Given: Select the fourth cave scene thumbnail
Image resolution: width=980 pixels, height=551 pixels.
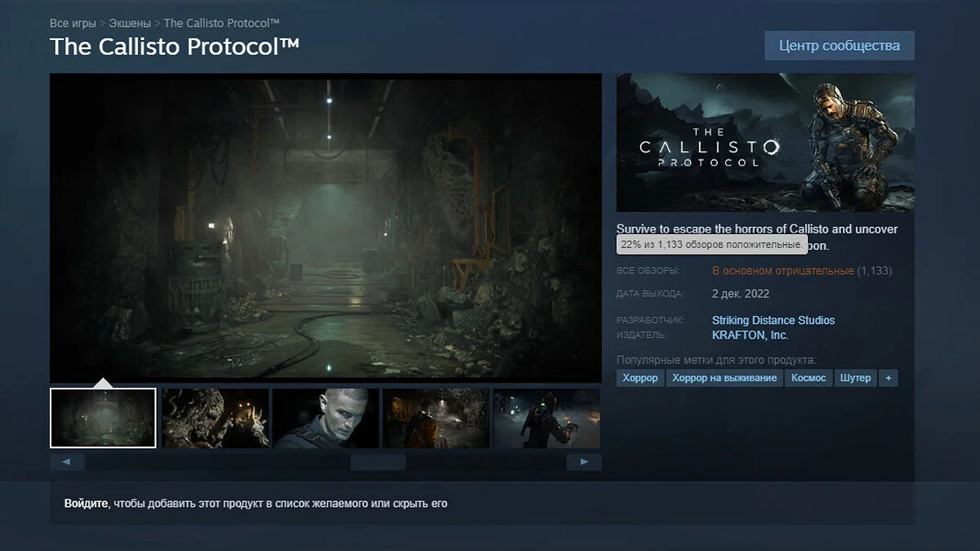Looking at the screenshot, I should (x=436, y=418).
